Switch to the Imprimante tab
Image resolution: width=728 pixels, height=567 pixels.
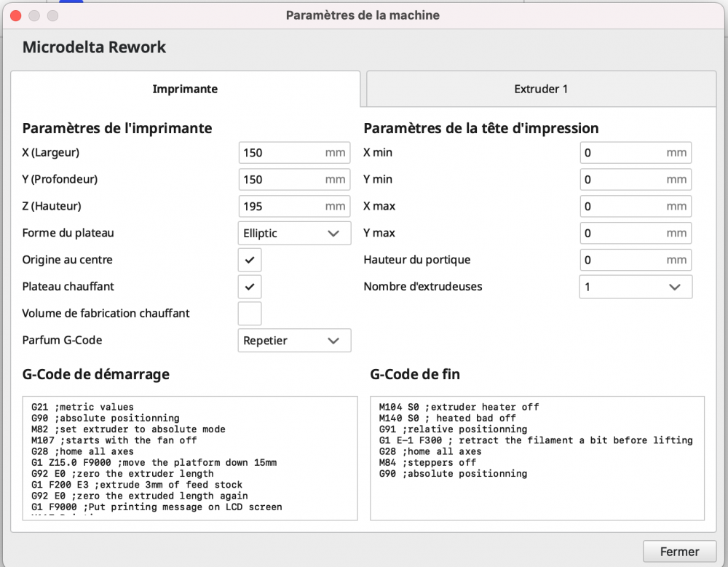[x=185, y=89]
